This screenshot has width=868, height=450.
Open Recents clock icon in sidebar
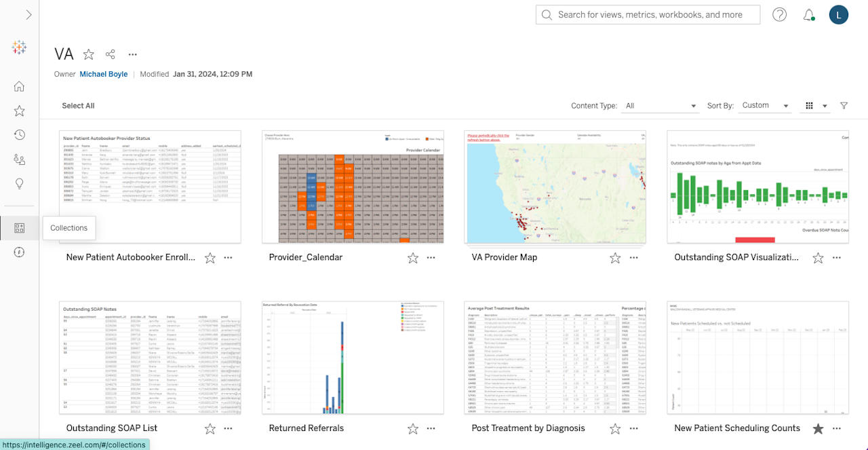[x=19, y=135]
